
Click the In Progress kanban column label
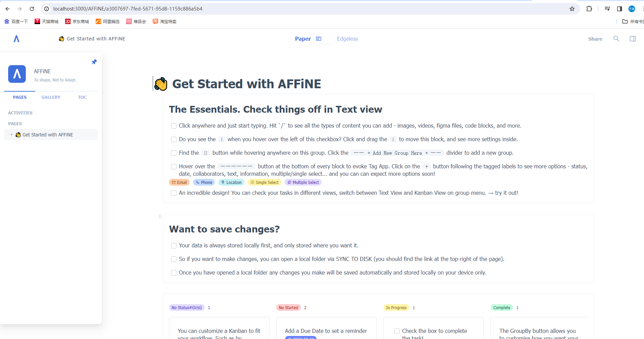(396, 307)
